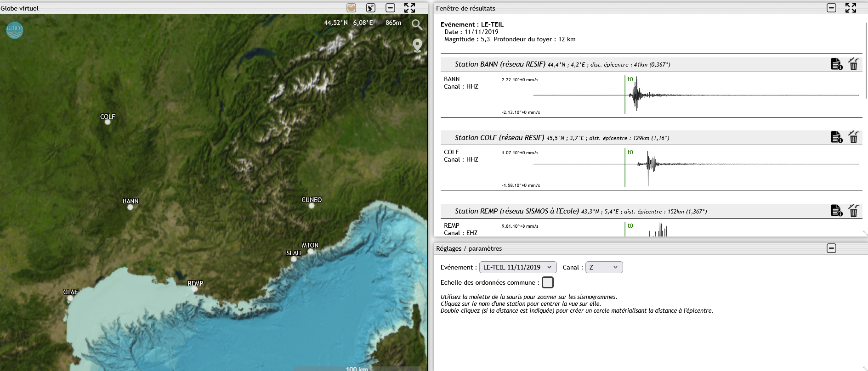Open the info file icon for station BANN
This screenshot has height=371, width=868.
(x=836, y=64)
